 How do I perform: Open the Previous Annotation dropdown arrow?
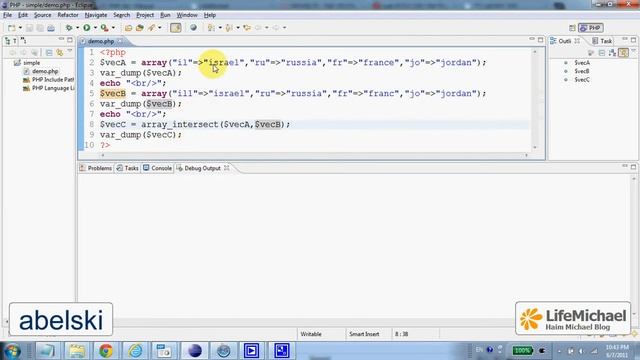[238, 28]
